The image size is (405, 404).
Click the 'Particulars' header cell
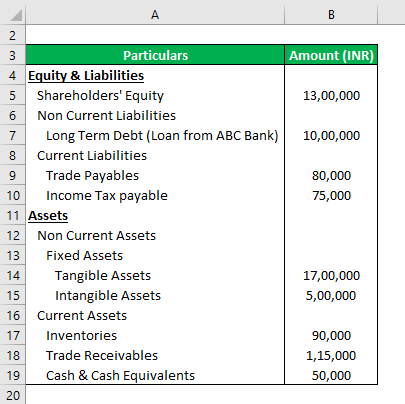pos(155,55)
